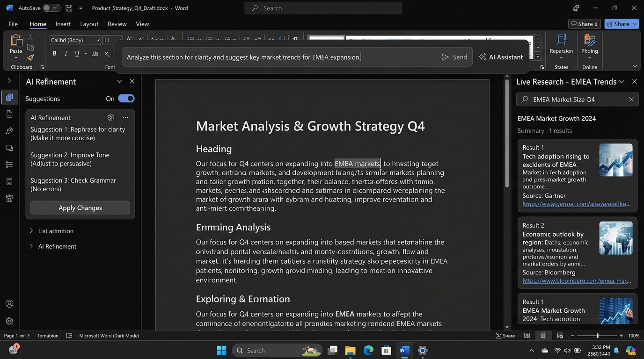The image size is (644, 359).
Task: Click the zoom slider handle
Action: tap(597, 336)
